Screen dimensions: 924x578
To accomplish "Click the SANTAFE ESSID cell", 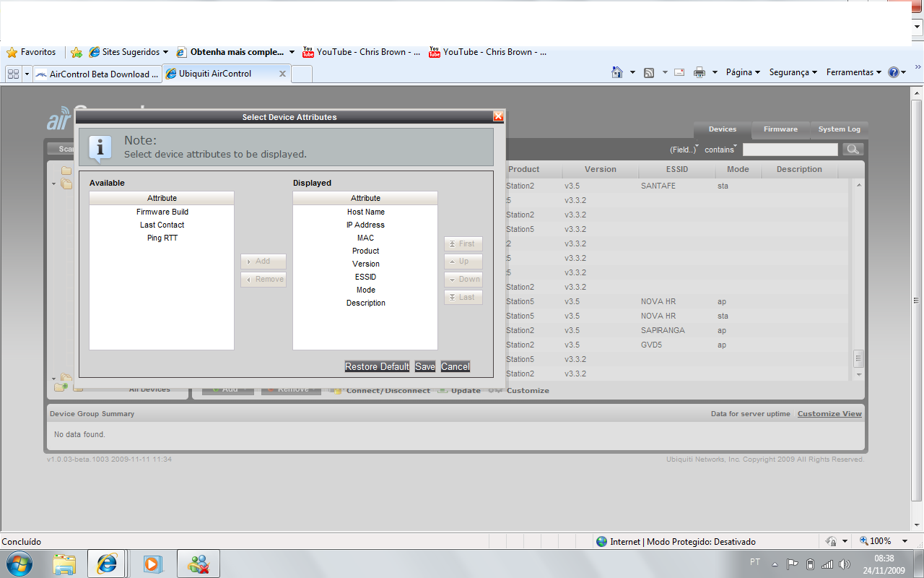I will 658,186.
